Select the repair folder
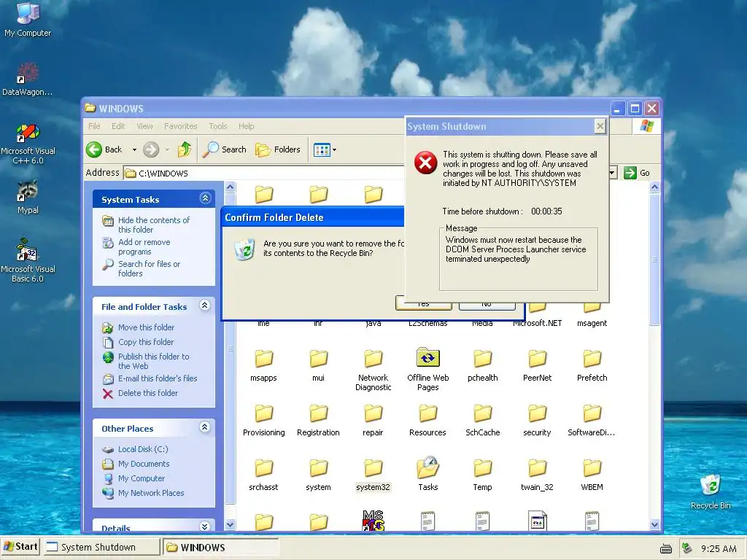Screen dimensions: 747x560 click(x=373, y=421)
